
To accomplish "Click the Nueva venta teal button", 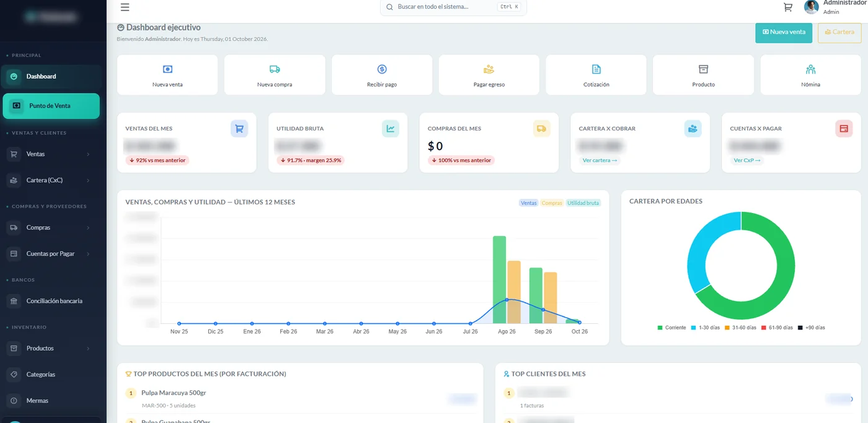I will [x=784, y=32].
